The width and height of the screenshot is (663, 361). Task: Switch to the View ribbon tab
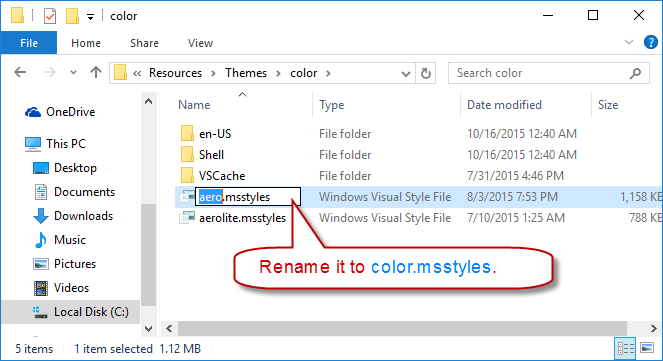tap(200, 43)
